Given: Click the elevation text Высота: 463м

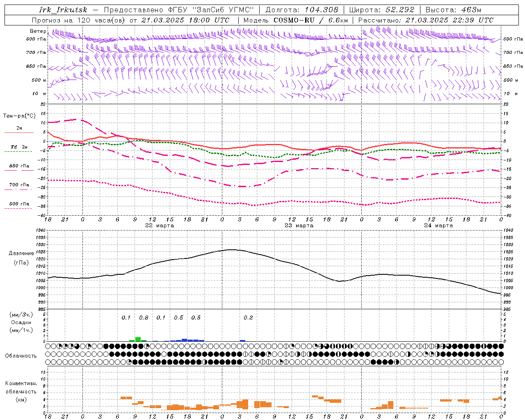Looking at the screenshot, I should (453, 10).
